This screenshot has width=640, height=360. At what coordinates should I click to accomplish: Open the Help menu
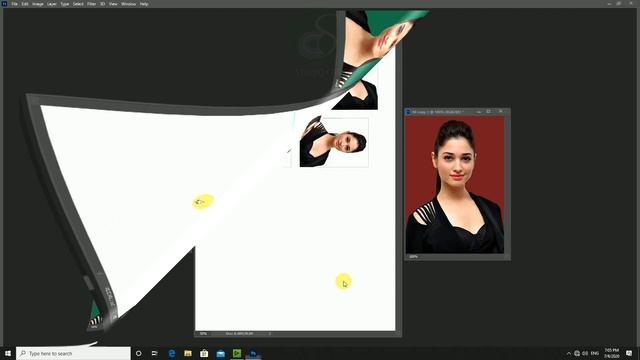(144, 4)
